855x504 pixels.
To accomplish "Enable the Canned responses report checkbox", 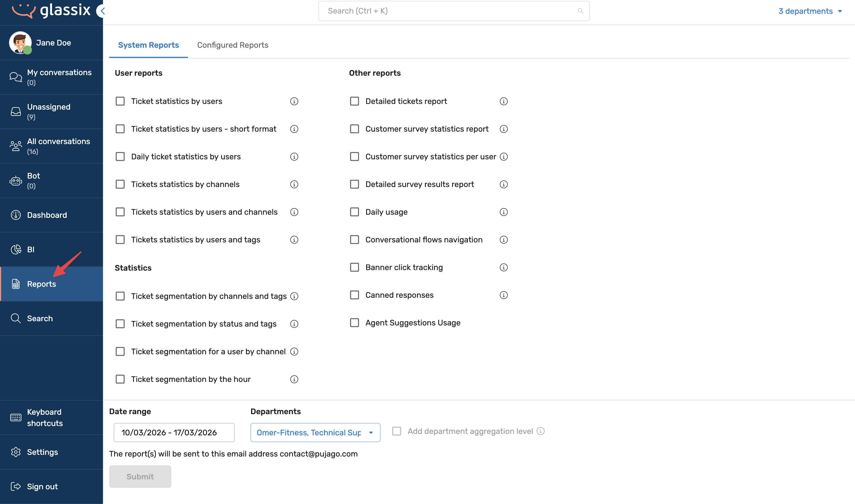I will pos(355,295).
